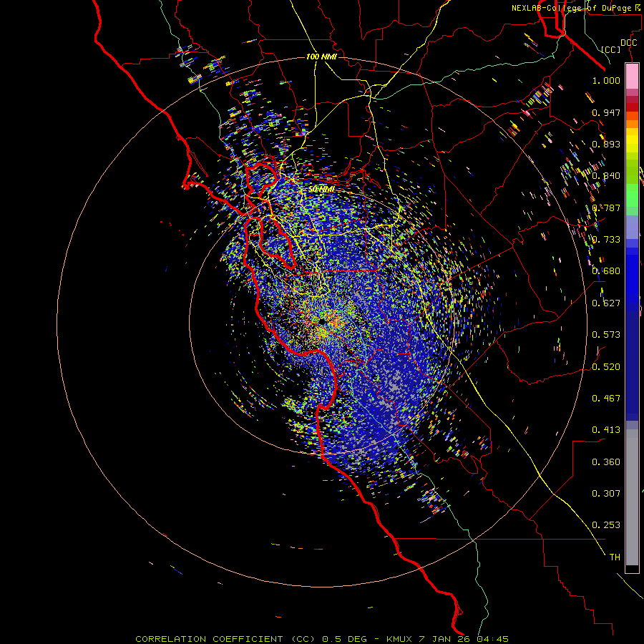Click the 0.733 scale value
Viewport: 644px width, 644px height.
coord(606,240)
